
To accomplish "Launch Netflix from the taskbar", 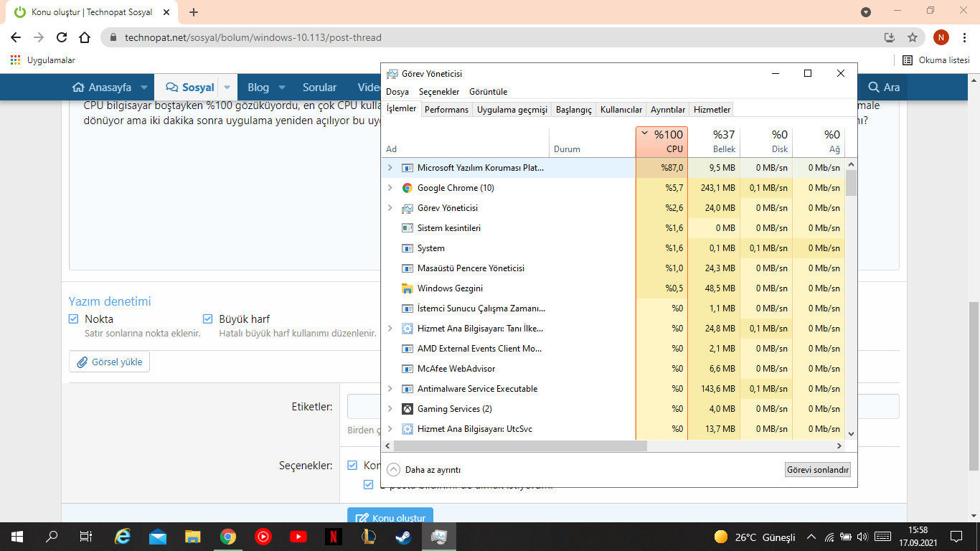I will click(x=333, y=536).
